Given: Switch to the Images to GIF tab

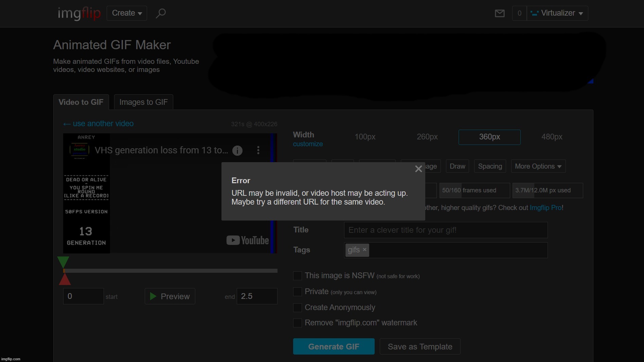Looking at the screenshot, I should coord(143,102).
